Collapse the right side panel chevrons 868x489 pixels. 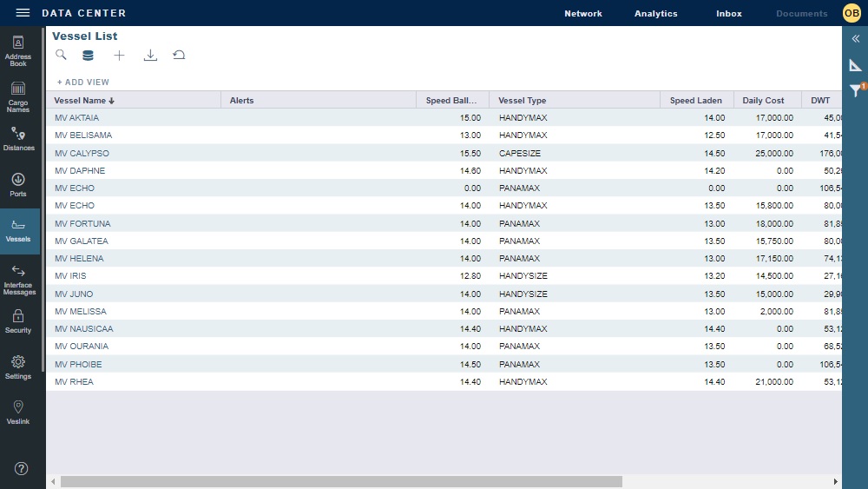[x=855, y=39]
